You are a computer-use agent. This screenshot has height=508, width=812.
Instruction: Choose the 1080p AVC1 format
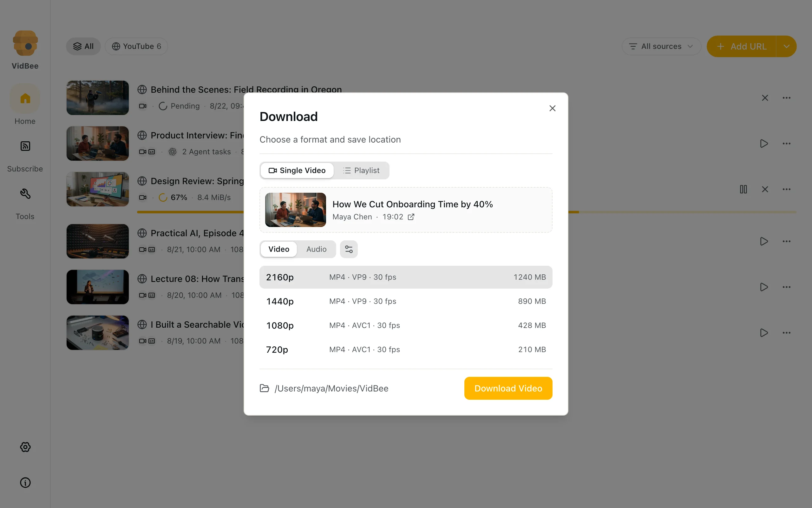(x=406, y=325)
